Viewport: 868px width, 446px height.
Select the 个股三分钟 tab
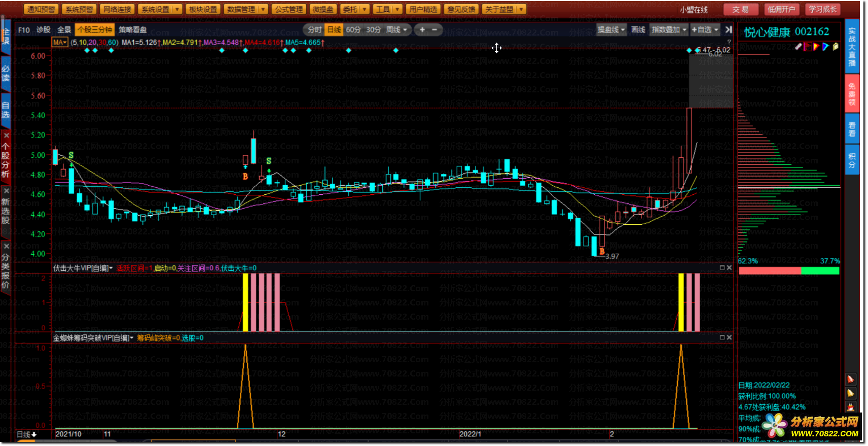(95, 30)
